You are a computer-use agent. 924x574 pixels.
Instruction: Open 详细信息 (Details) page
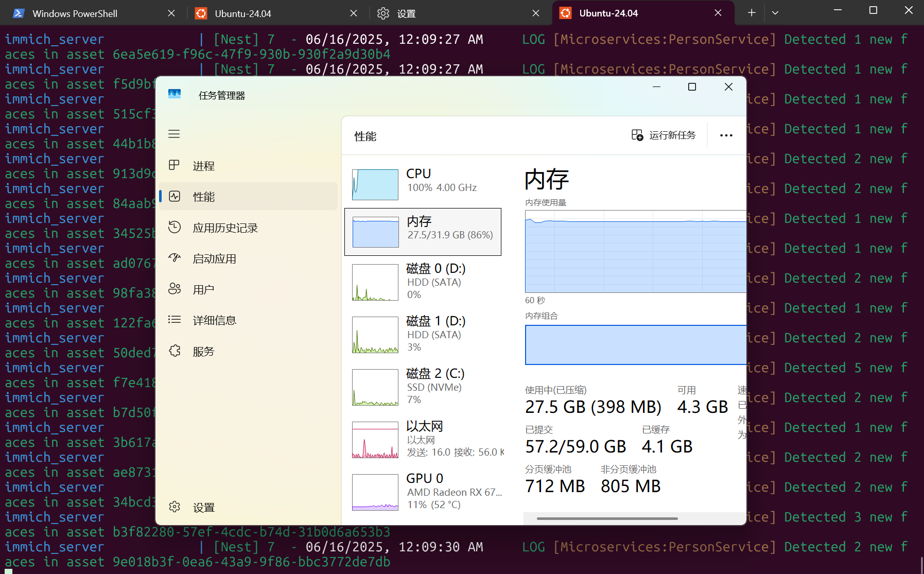[248, 320]
